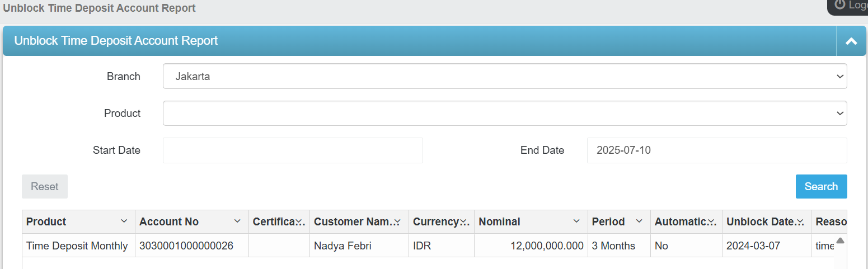The width and height of the screenshot is (868, 269).
Task: Open Currency column menu arrow
Action: pyautogui.click(x=463, y=221)
